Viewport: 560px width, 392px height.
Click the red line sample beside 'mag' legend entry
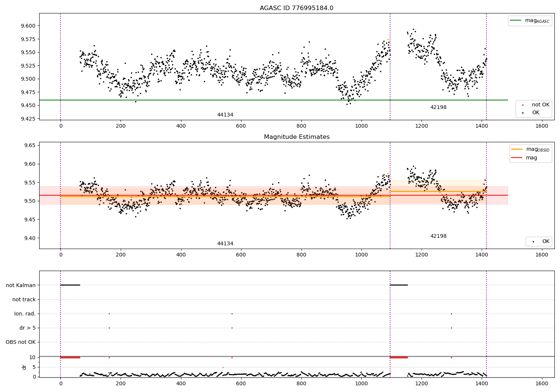[517, 158]
